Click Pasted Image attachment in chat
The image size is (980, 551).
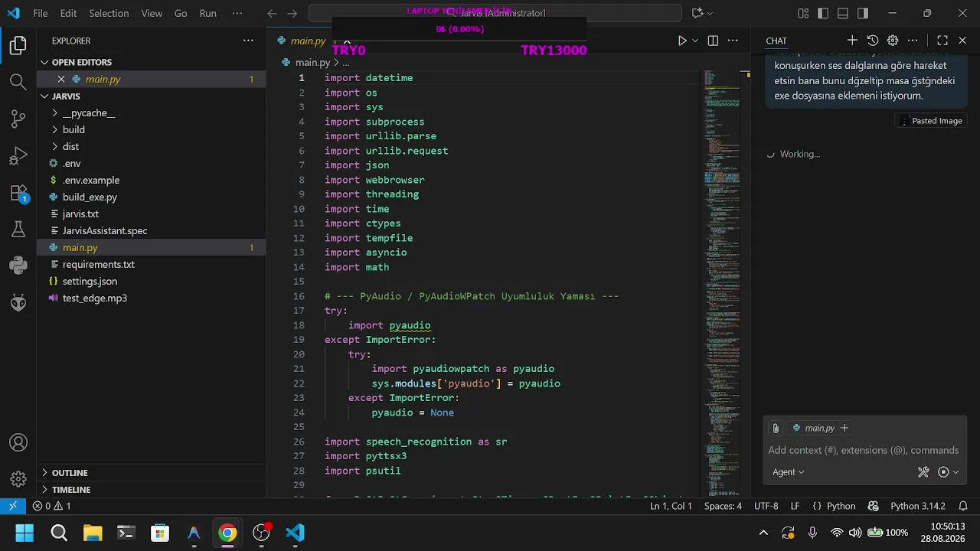click(930, 121)
